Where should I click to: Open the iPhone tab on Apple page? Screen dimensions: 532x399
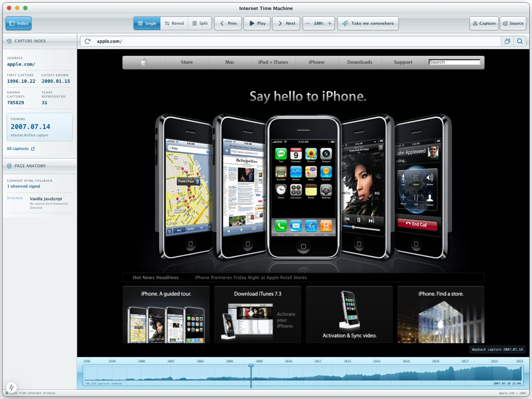click(317, 63)
